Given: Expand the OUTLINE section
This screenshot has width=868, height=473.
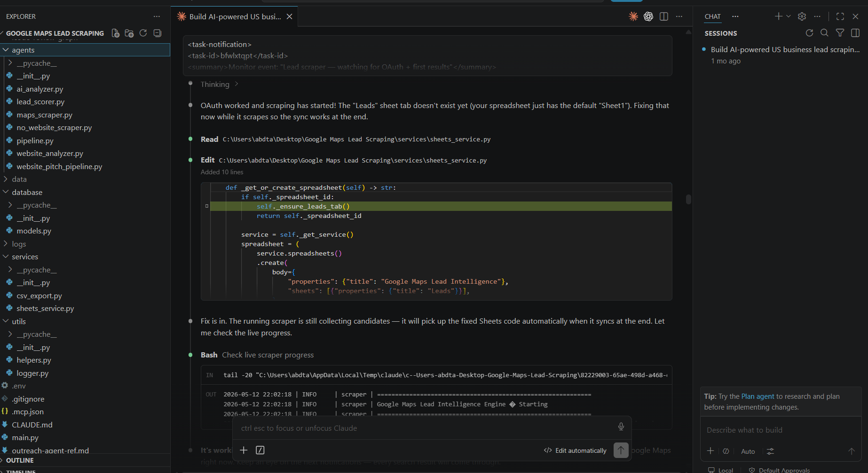Looking at the screenshot, I should [85, 460].
